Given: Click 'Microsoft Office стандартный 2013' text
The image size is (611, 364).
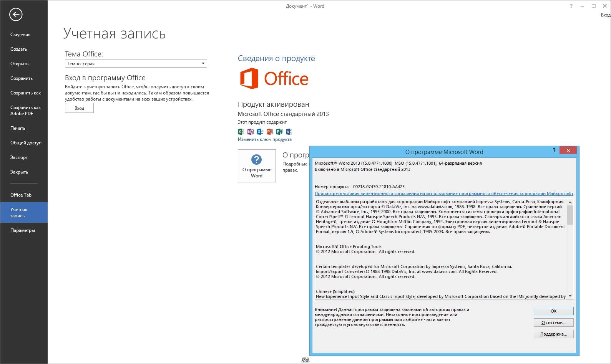Looking at the screenshot, I should [283, 114].
